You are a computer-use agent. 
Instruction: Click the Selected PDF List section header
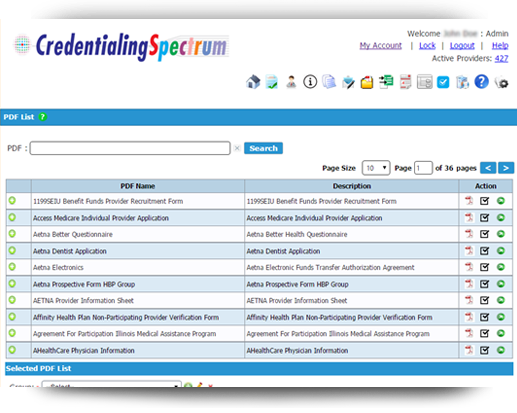[x=259, y=369]
